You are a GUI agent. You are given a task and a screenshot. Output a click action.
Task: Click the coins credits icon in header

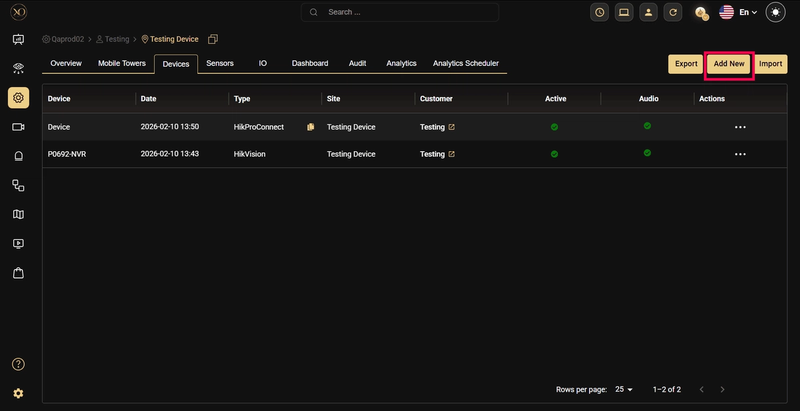[702, 13]
